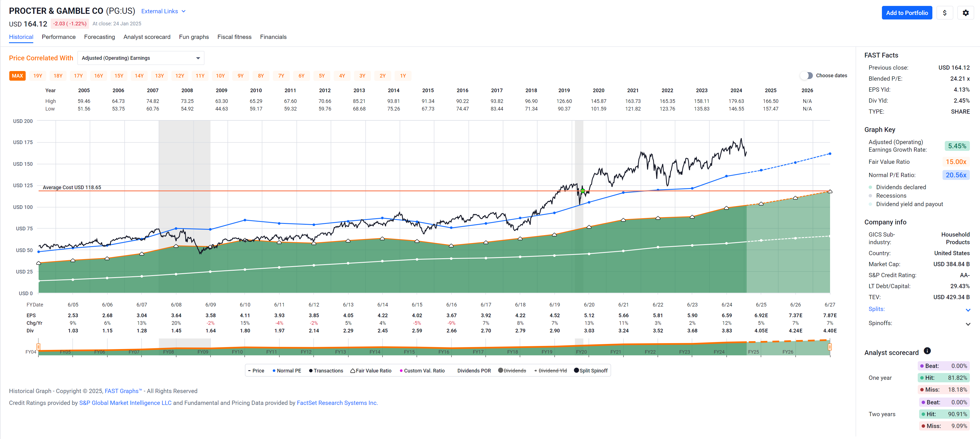Click the Earnings Growth Rate 5.45% badge
The height and width of the screenshot is (439, 980).
(957, 146)
